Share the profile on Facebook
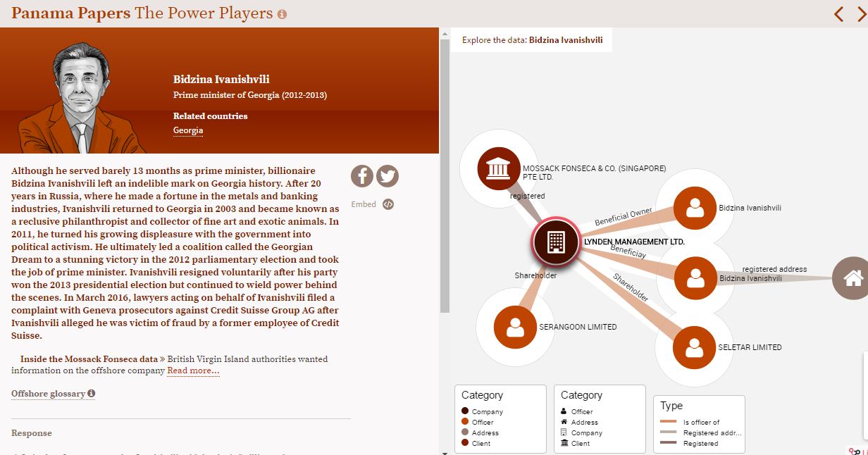The image size is (868, 455). coord(361,175)
